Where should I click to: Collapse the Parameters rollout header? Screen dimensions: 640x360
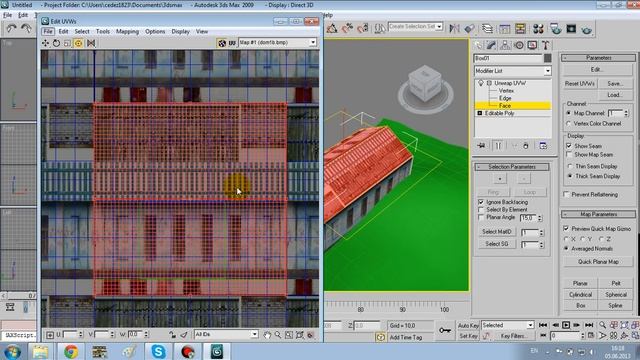598,58
